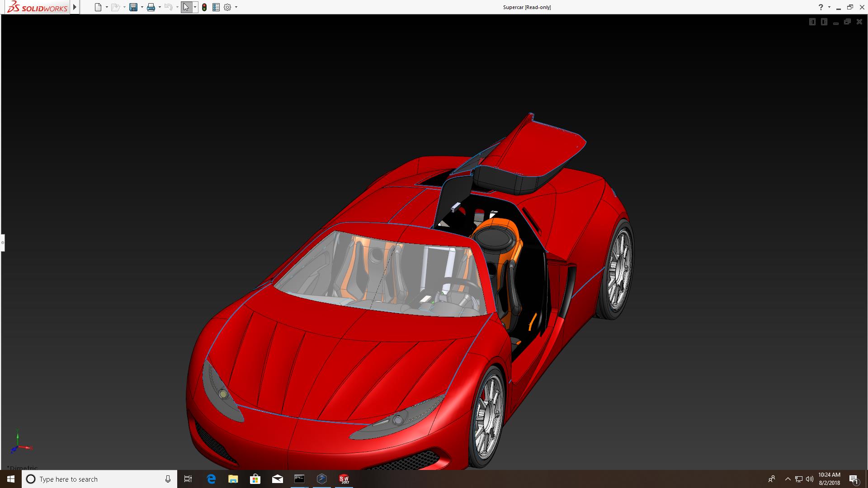The width and height of the screenshot is (868, 488).
Task: Open the Help dropdown arrow
Action: pos(829,7)
